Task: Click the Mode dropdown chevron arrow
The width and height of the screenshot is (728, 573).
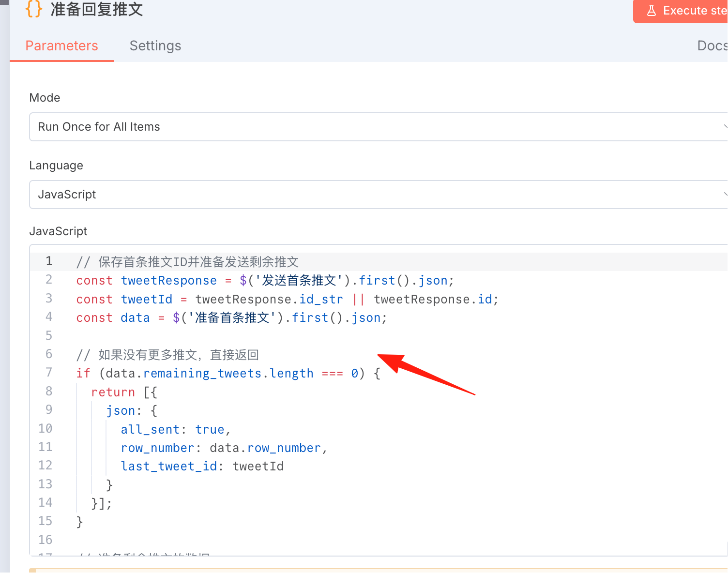Action: click(725, 127)
